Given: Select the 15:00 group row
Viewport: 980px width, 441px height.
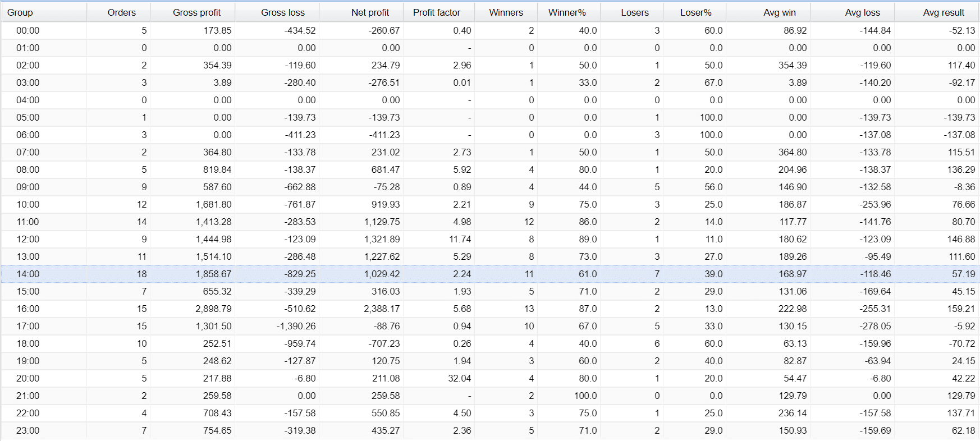Looking at the screenshot, I should [x=490, y=291].
